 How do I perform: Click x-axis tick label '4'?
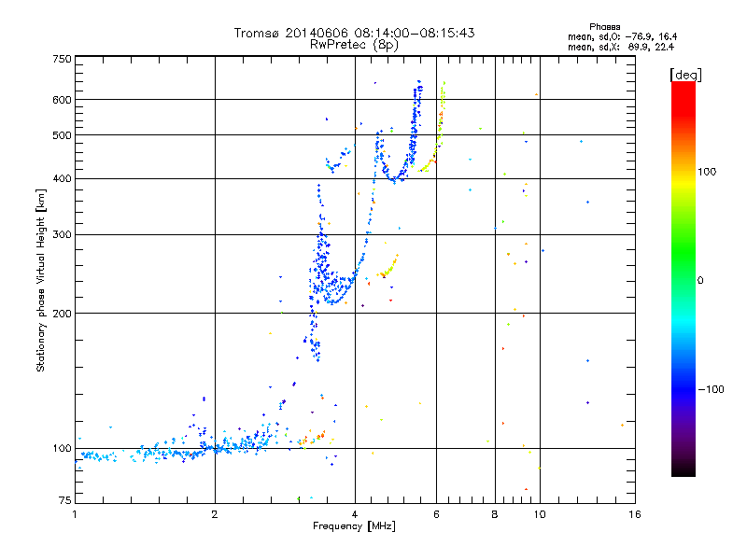(355, 514)
